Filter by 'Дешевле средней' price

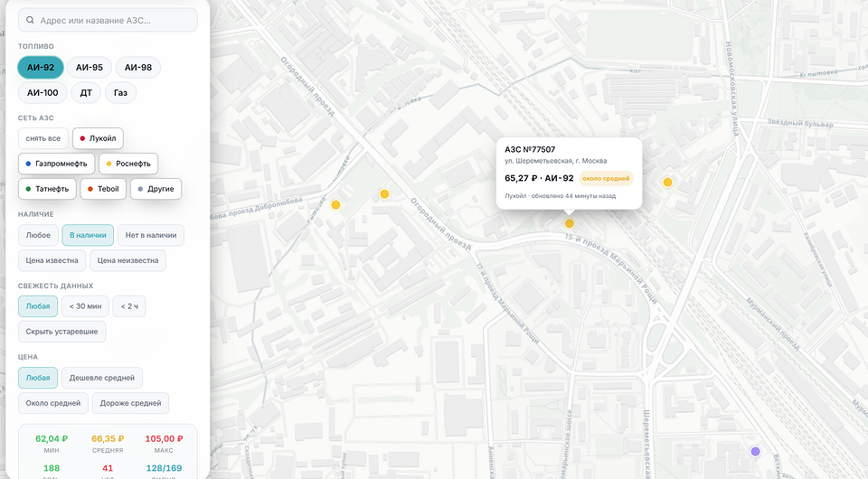102,378
